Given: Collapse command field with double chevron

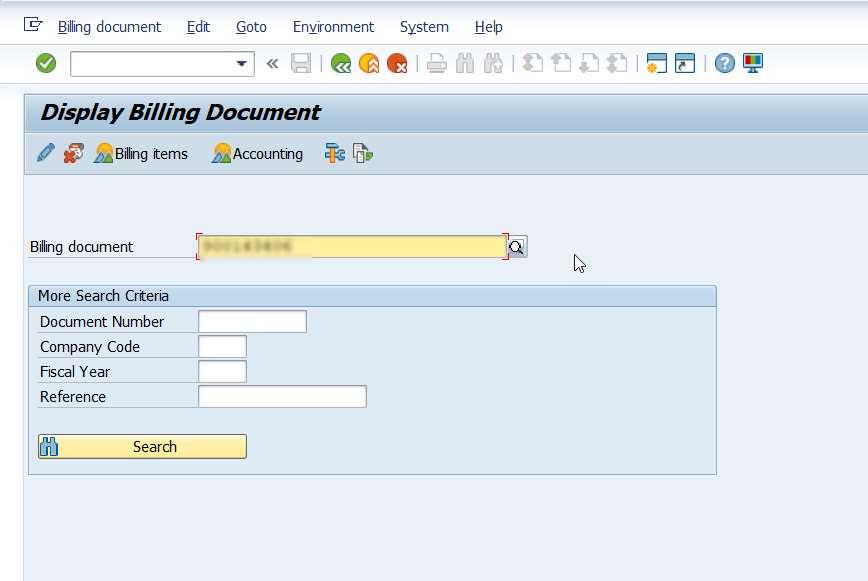Looking at the screenshot, I should pos(272,64).
